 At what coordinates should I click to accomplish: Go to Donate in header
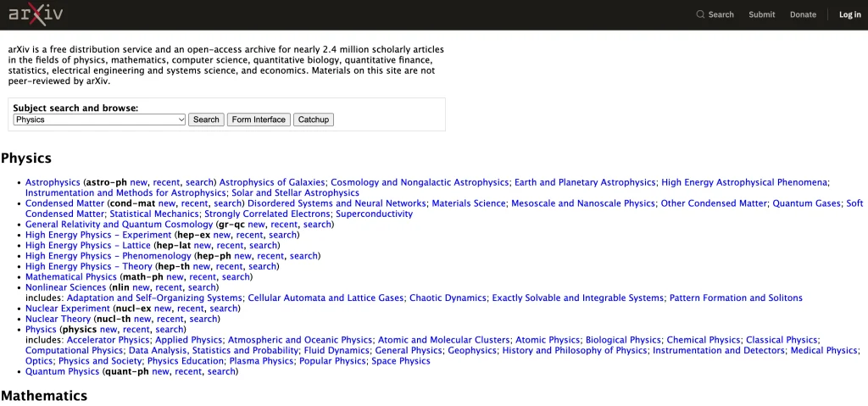click(x=803, y=14)
